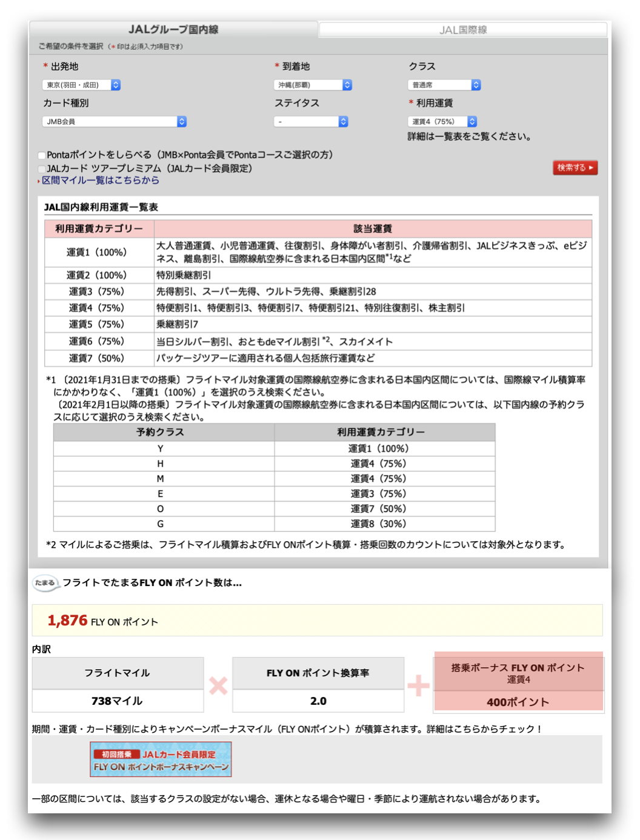Select booking class O cell
This screenshot has height=840, width=640.
(164, 508)
